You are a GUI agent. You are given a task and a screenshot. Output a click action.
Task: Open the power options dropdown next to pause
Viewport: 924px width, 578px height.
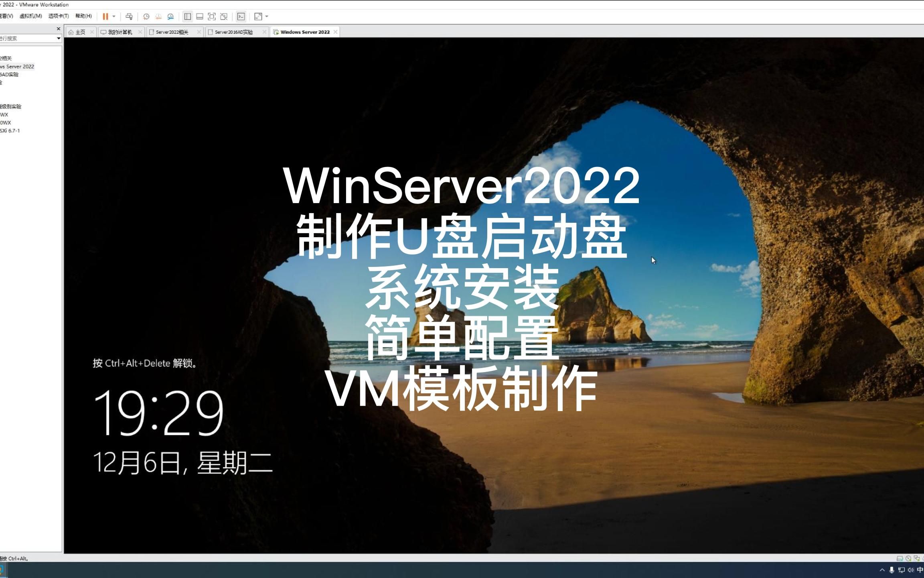[114, 16]
